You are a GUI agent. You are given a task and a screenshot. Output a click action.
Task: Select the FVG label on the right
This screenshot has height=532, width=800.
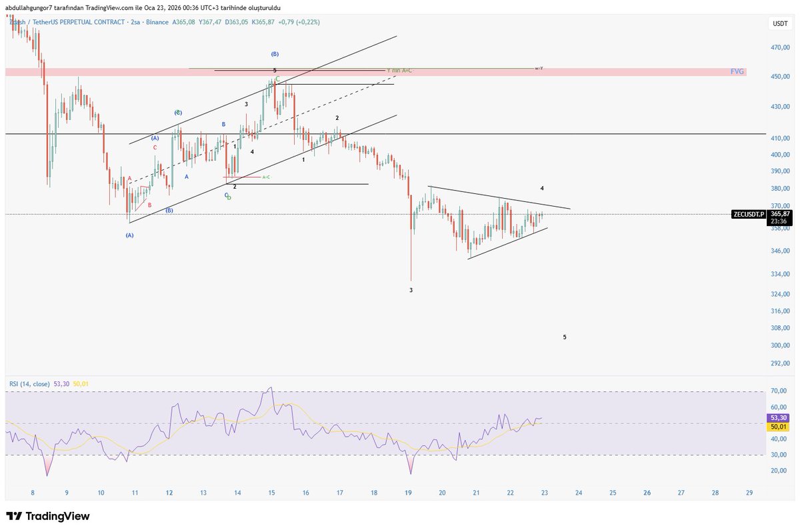coord(737,71)
